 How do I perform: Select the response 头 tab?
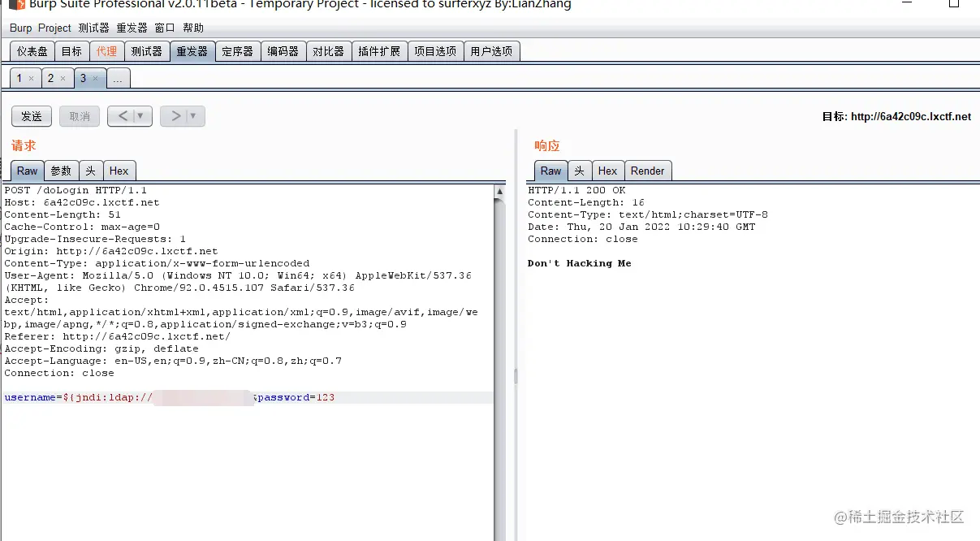click(580, 171)
